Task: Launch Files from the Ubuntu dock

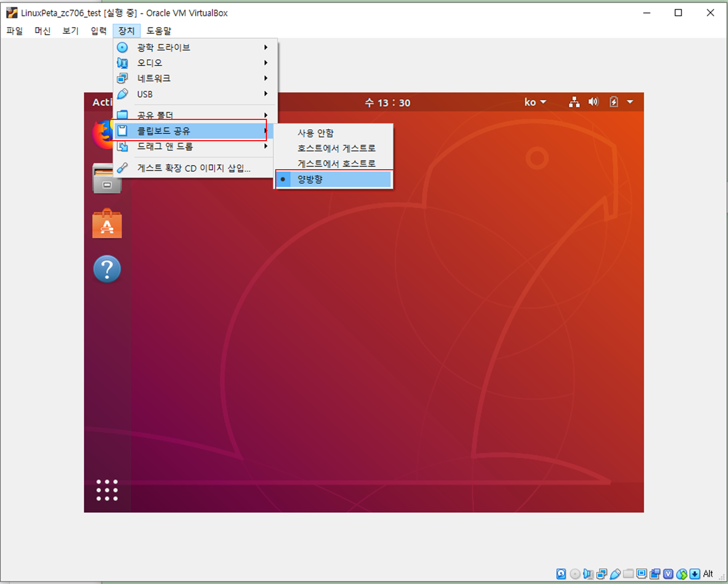Action: pyautogui.click(x=107, y=179)
